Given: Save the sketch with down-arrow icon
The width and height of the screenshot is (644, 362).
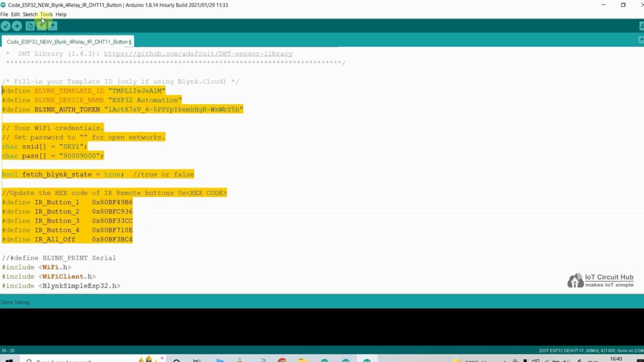Looking at the screenshot, I should (52, 26).
